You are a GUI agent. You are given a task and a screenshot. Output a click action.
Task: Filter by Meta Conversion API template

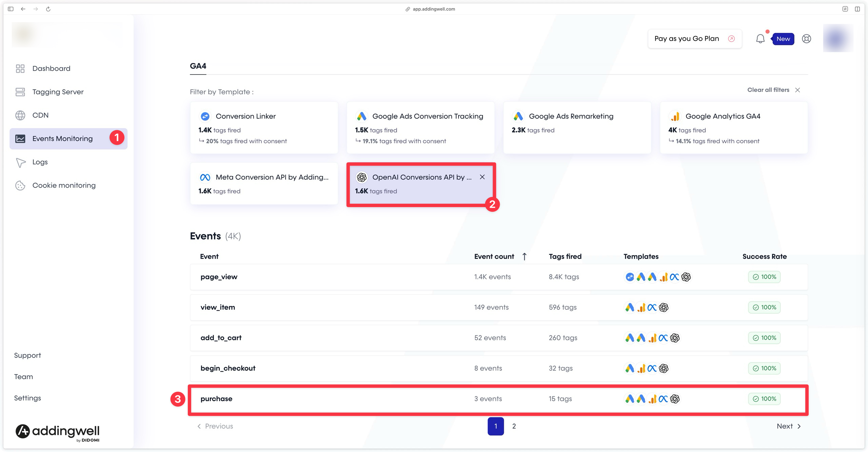264,184
